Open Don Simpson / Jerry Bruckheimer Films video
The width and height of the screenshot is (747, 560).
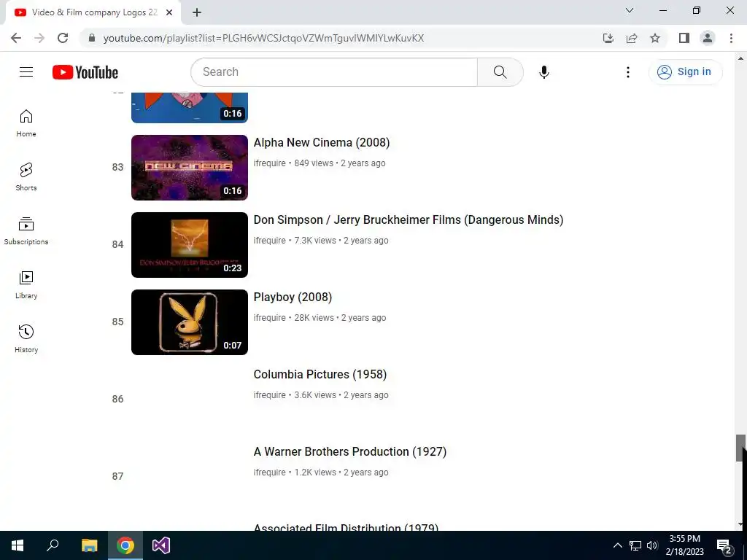click(409, 219)
